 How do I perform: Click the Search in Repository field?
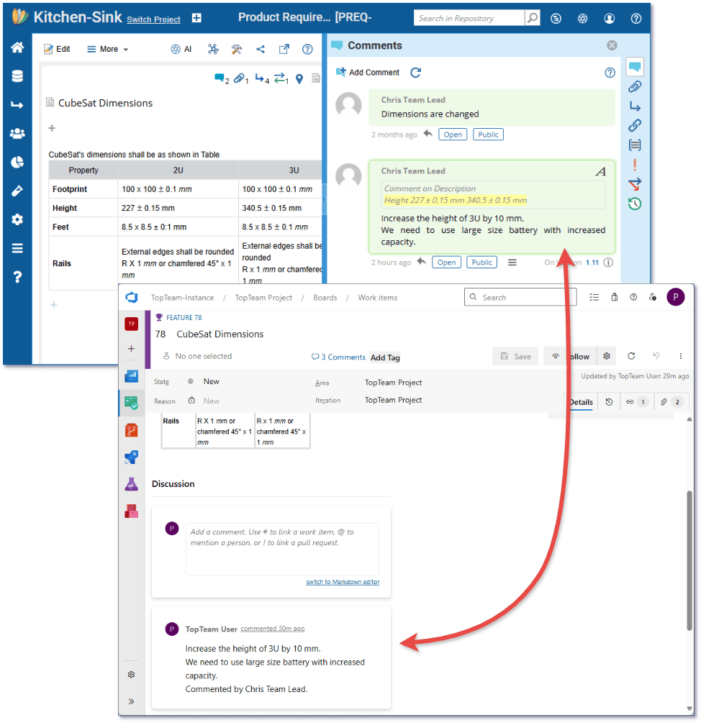469,18
